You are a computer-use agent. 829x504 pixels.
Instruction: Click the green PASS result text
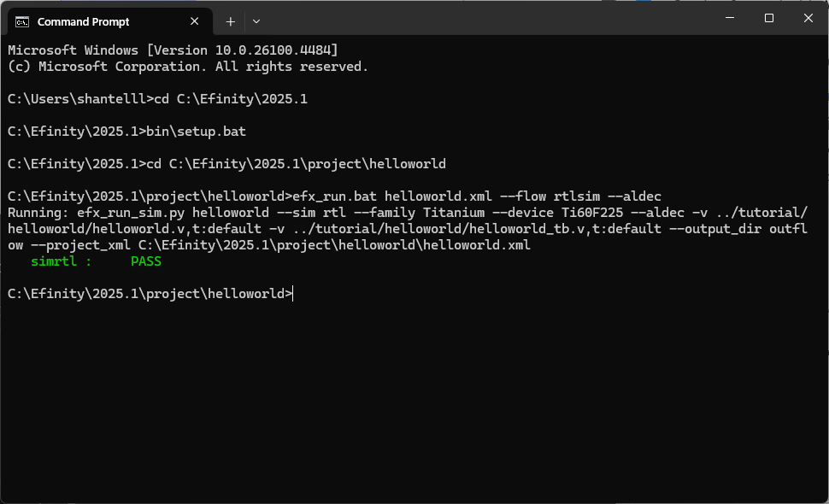click(146, 261)
